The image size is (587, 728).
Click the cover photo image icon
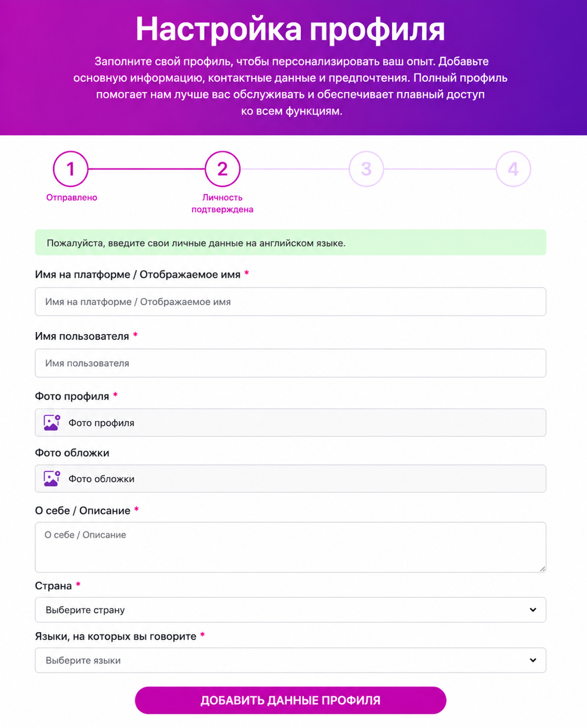pos(52,478)
